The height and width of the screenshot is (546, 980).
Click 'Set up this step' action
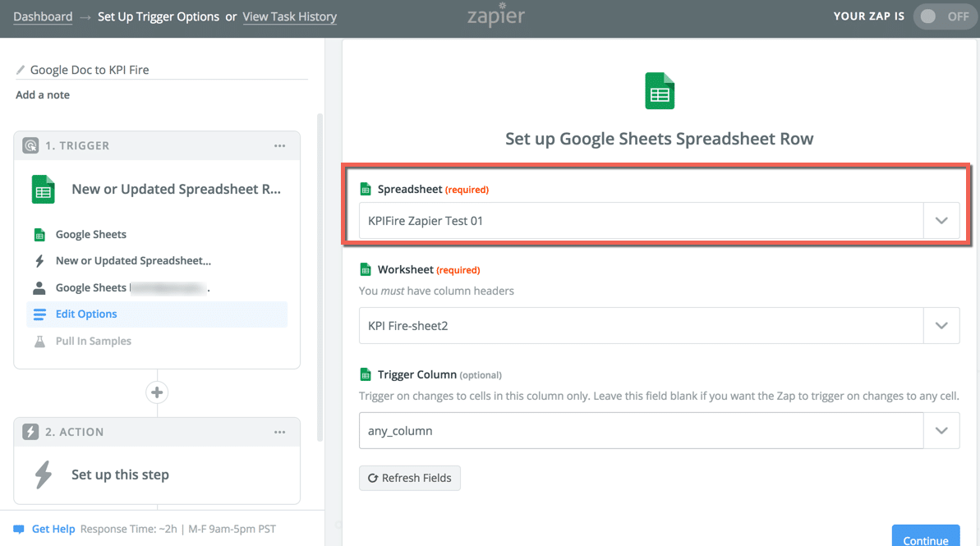tap(120, 475)
